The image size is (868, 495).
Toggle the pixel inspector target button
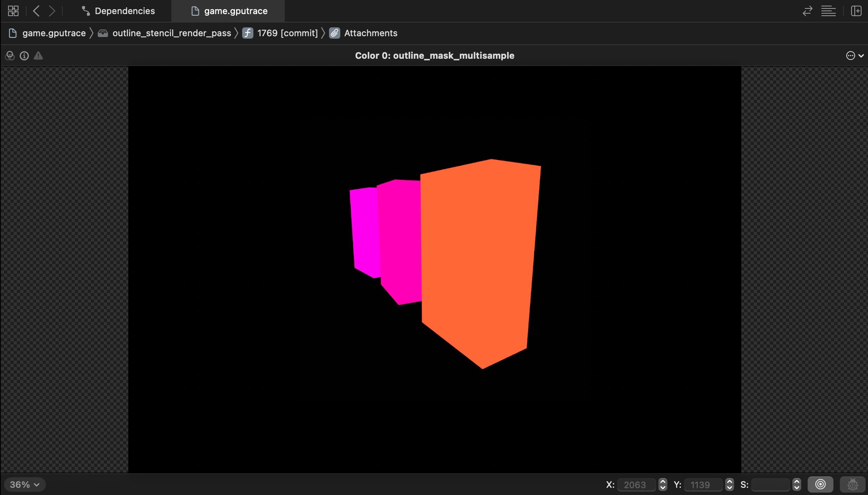tap(820, 484)
